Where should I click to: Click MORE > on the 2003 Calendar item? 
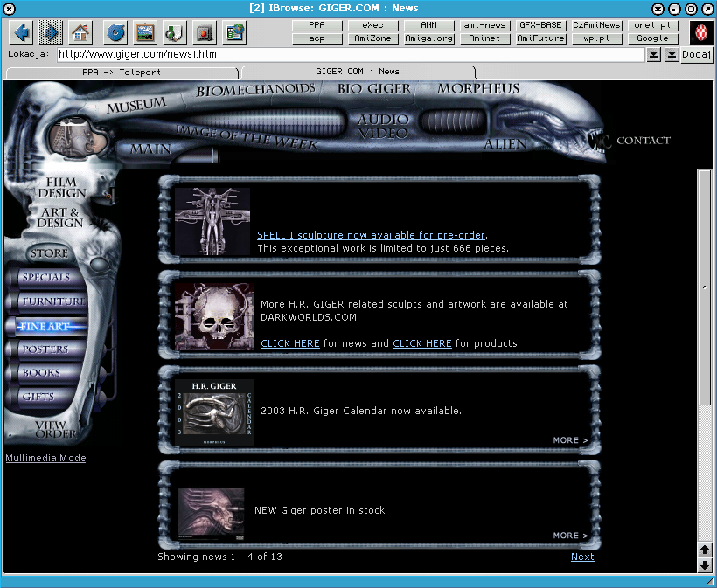click(x=570, y=440)
